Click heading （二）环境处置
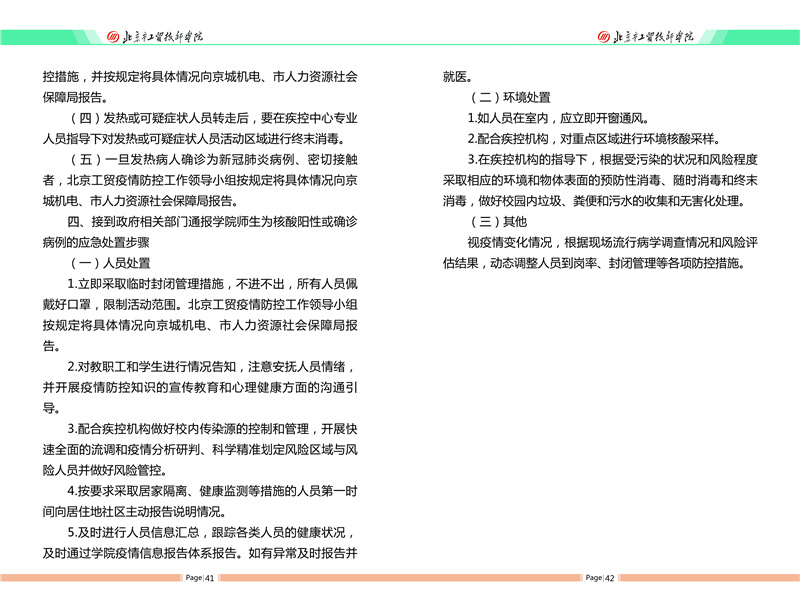Screen dimensions: 800x604 [x=510, y=97]
